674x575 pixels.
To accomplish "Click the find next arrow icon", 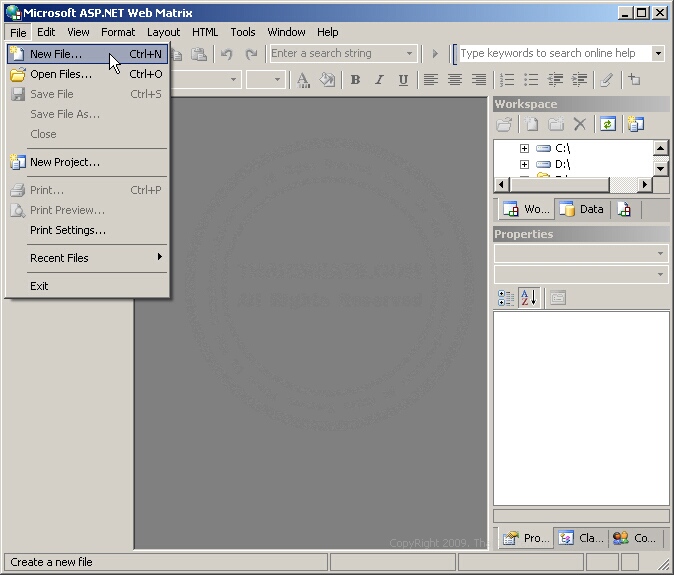I will (x=435, y=54).
